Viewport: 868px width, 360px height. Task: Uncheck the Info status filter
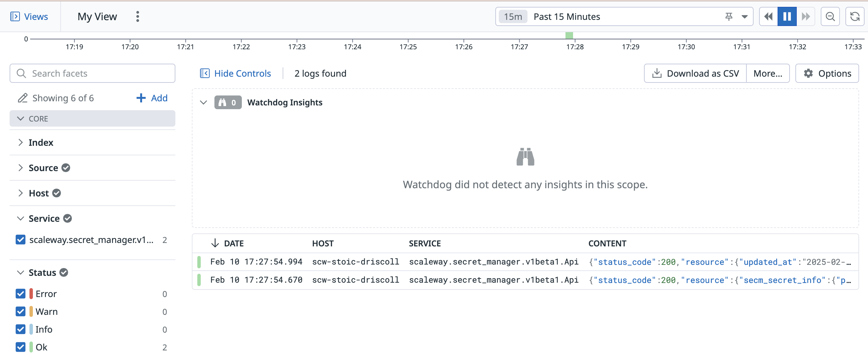pyautogui.click(x=21, y=329)
